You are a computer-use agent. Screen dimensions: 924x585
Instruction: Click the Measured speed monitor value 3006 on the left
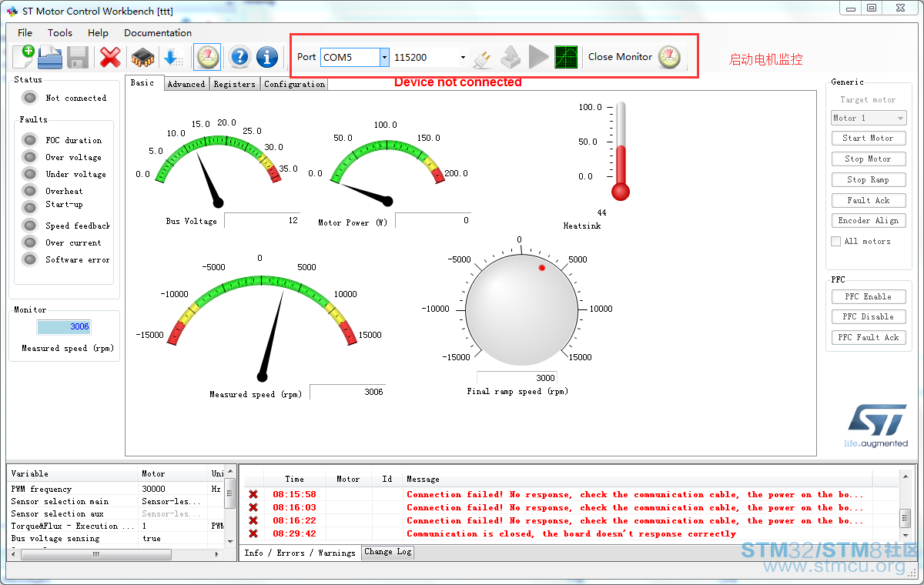(64, 326)
